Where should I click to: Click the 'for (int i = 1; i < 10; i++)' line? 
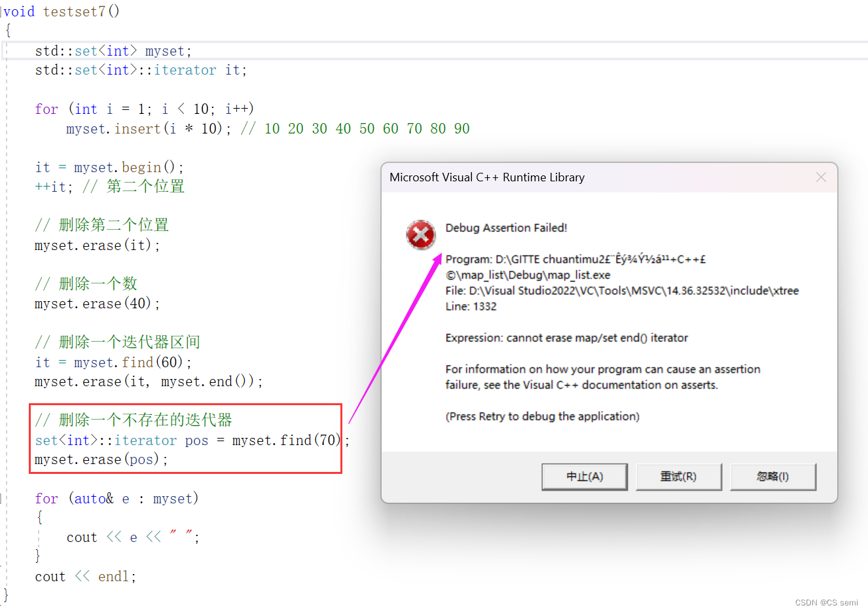144,109
